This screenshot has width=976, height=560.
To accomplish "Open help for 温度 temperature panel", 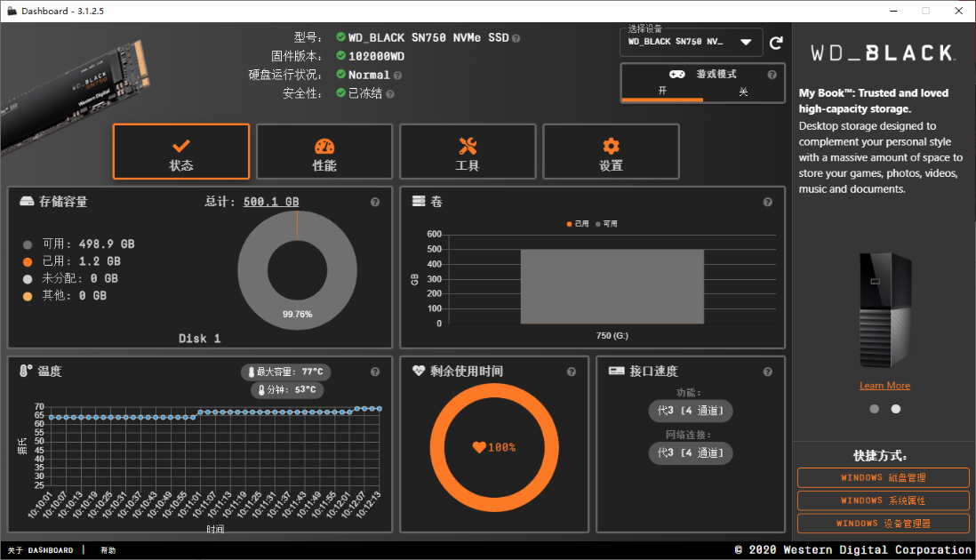I will tap(375, 372).
